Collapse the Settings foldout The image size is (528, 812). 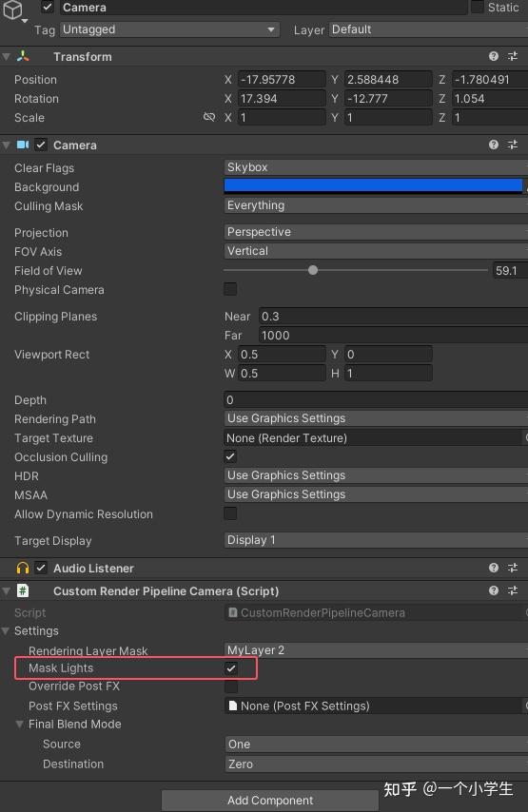point(6,630)
